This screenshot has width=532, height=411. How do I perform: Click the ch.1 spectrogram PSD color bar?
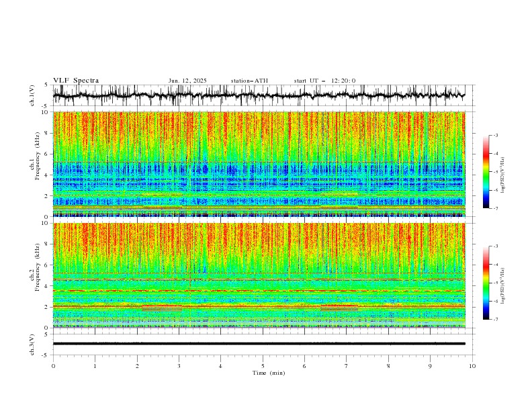[x=486, y=172]
